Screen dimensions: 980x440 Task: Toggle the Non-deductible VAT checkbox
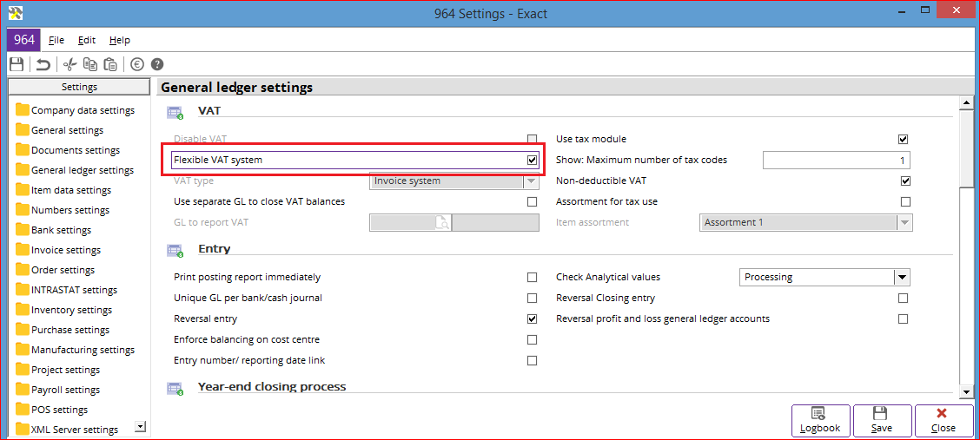[905, 181]
